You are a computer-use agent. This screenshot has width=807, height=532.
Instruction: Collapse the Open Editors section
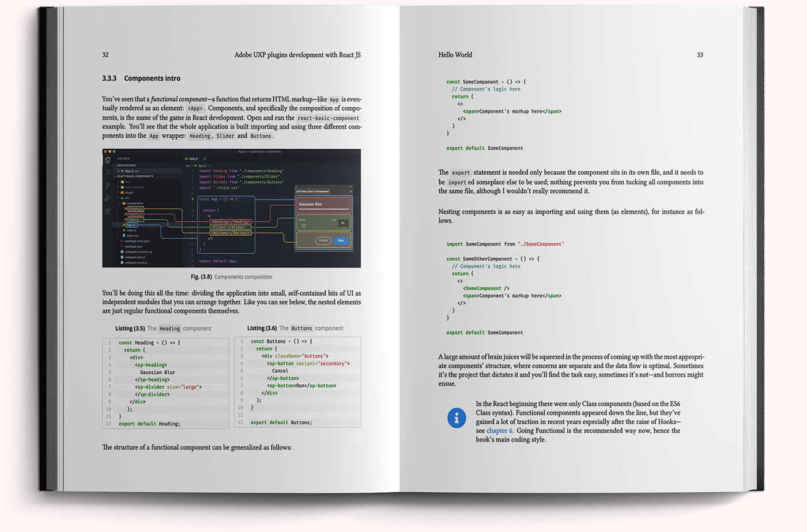tap(115, 165)
